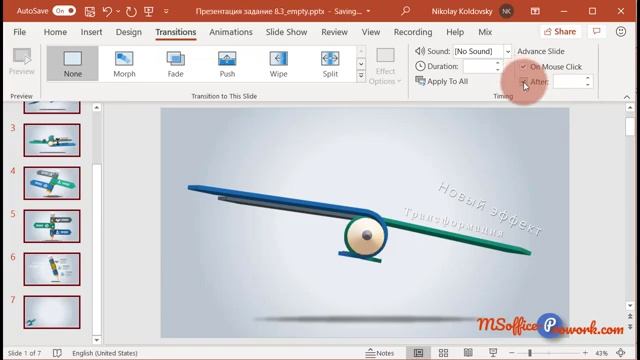Open the Ribbon Display Options icon
The height and width of the screenshot is (360, 640).
click(x=535, y=11)
